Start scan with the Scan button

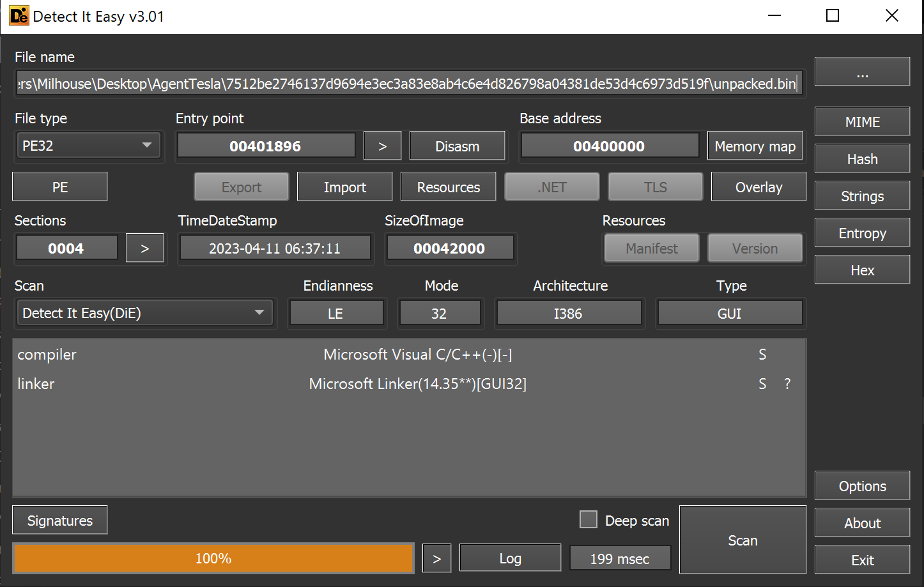743,540
